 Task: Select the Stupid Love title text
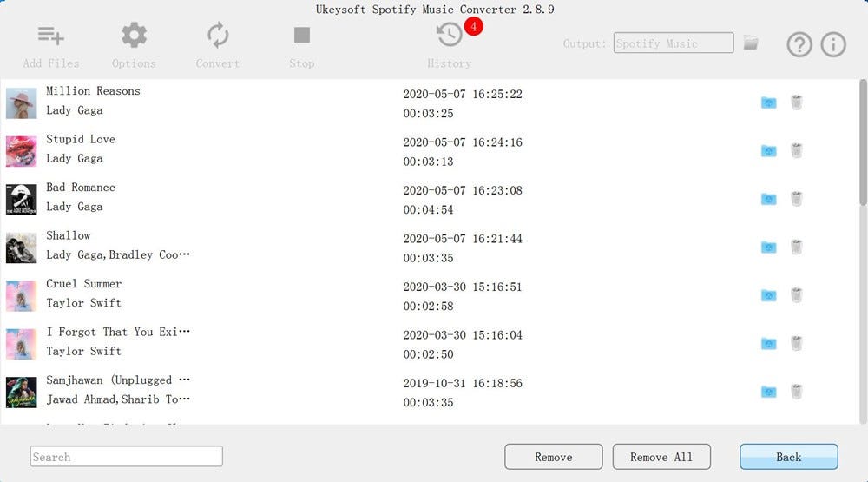pos(81,139)
